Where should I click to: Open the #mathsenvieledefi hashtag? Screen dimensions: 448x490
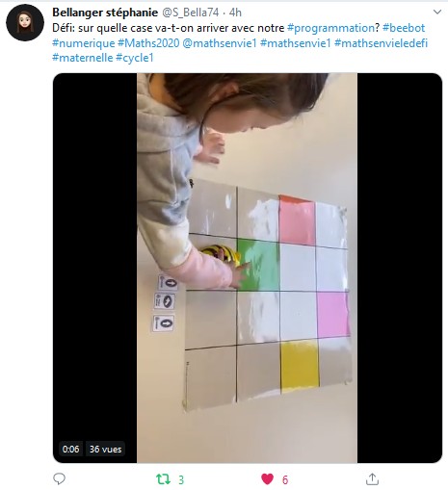click(x=381, y=43)
